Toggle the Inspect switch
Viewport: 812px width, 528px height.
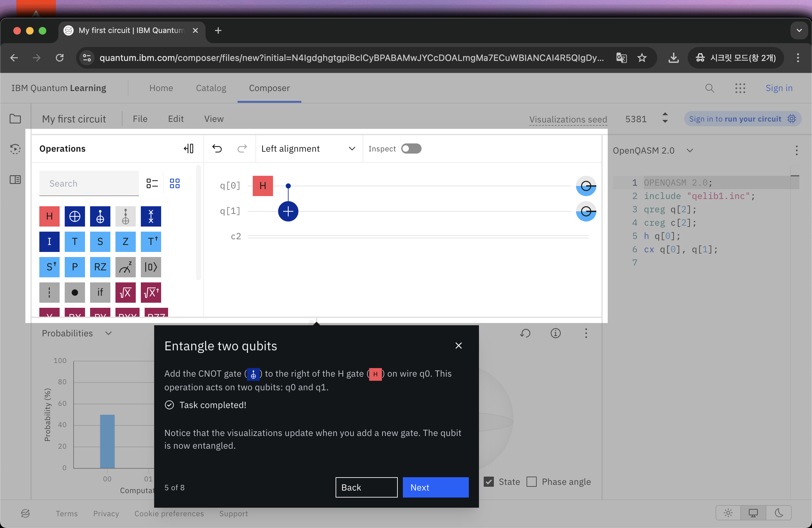click(x=411, y=149)
